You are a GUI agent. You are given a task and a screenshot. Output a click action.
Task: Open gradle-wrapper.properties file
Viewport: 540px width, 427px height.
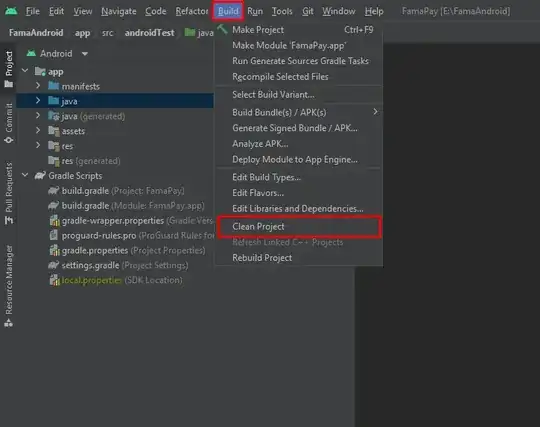pyautogui.click(x=131, y=221)
